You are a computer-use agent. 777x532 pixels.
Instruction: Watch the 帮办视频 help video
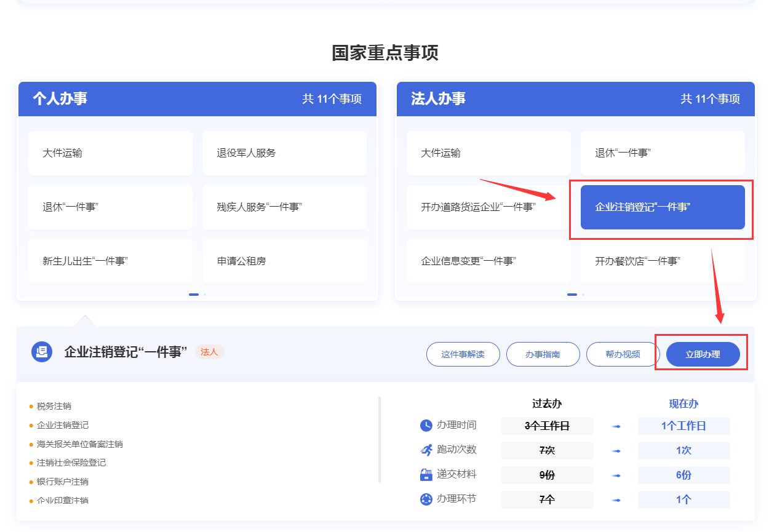pyautogui.click(x=623, y=354)
